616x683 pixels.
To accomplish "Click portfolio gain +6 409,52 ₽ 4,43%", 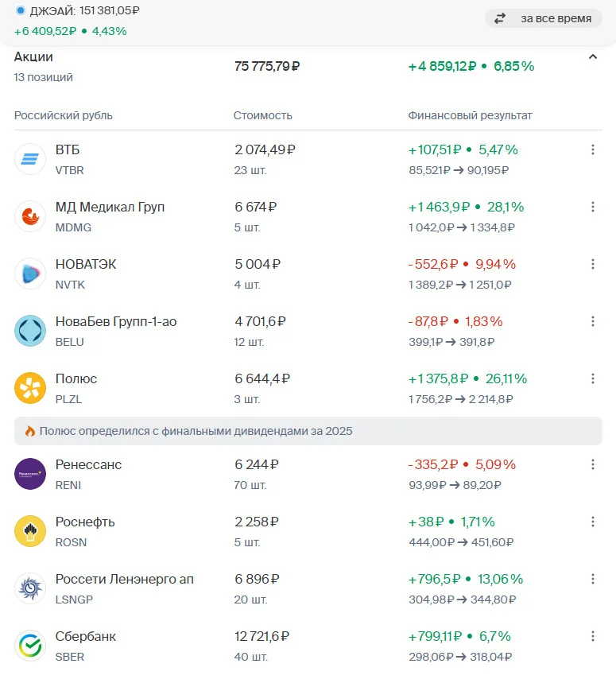I will point(70,31).
